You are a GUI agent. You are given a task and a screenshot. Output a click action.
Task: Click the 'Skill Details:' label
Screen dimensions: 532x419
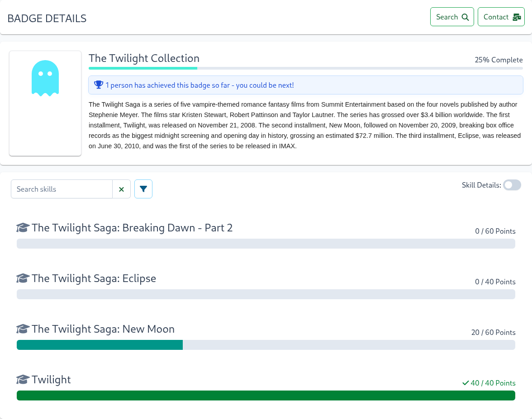pyautogui.click(x=481, y=185)
